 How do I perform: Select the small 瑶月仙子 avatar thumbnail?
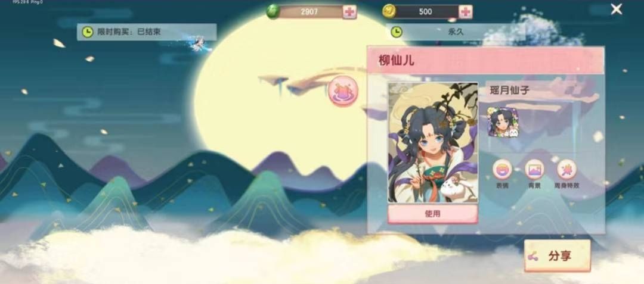[x=503, y=122]
